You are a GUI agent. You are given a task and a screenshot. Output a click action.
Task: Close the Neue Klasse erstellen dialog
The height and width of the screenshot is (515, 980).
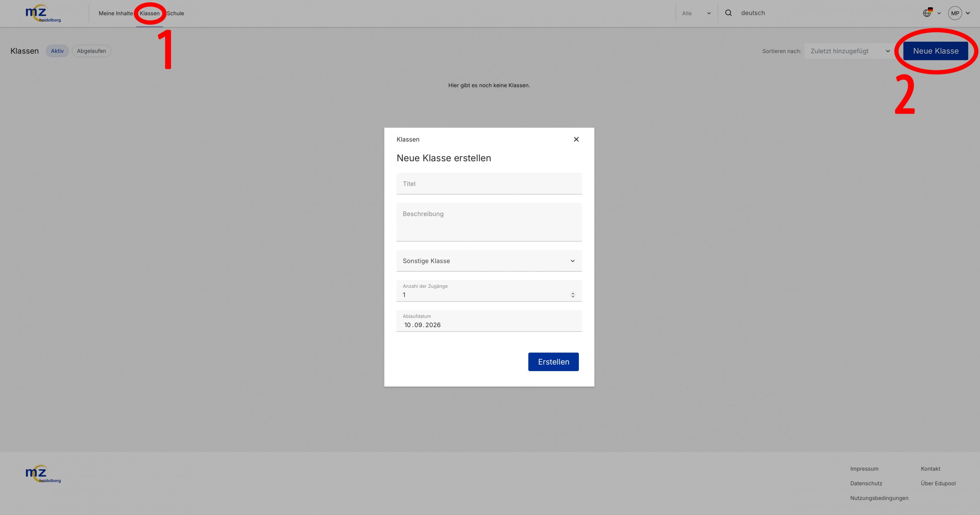pyautogui.click(x=576, y=139)
